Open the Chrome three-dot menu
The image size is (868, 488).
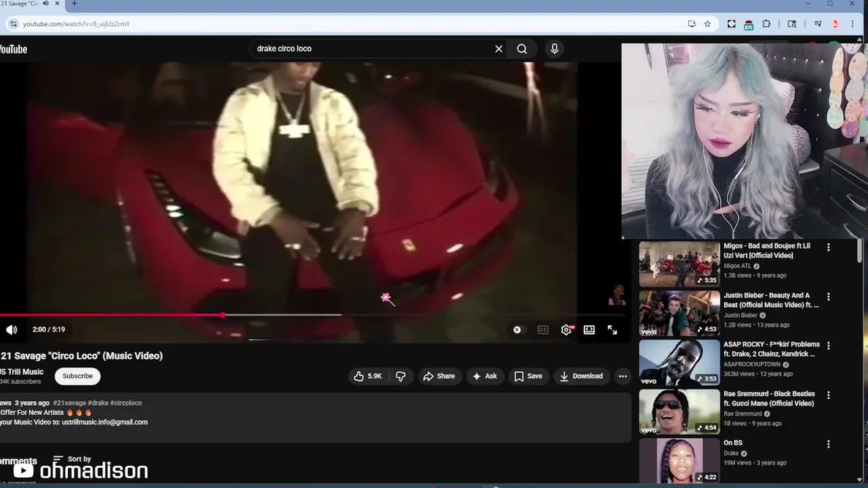(x=853, y=24)
